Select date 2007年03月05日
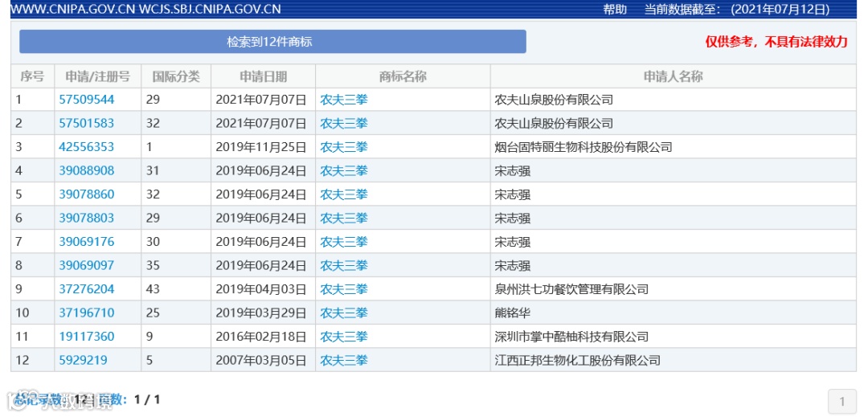 (260, 361)
